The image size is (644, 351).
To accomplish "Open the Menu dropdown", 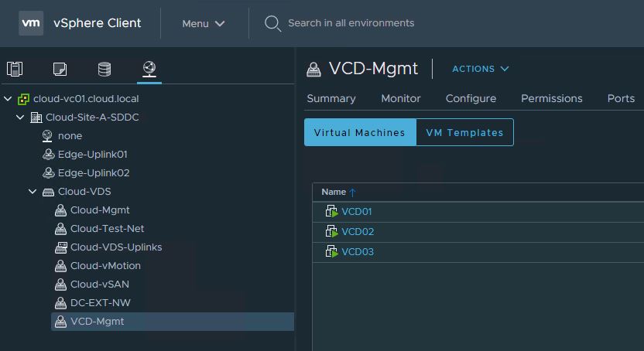I will [x=203, y=23].
